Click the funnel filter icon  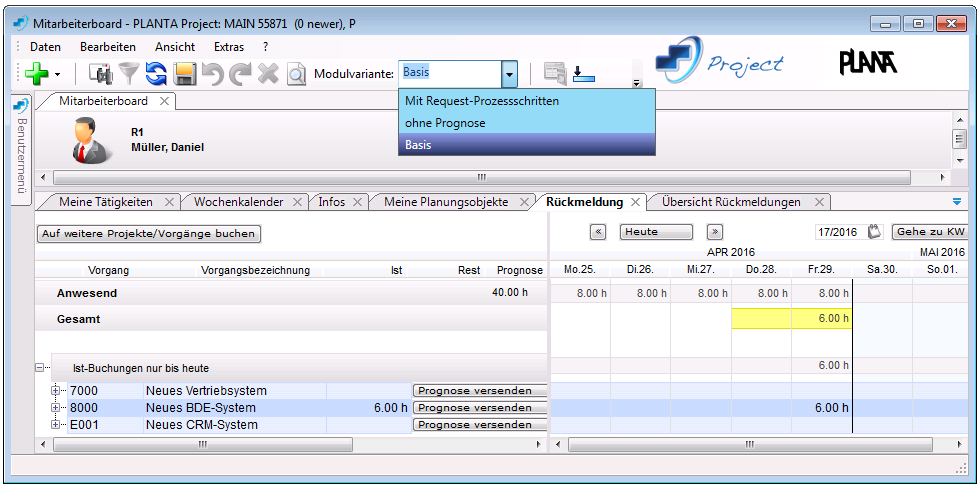coord(129,73)
